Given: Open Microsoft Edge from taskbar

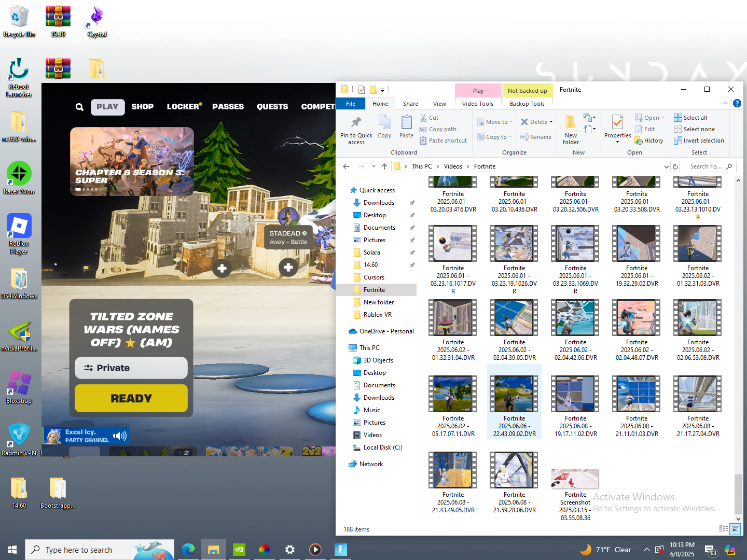Looking at the screenshot, I should pyautogui.click(x=188, y=550).
